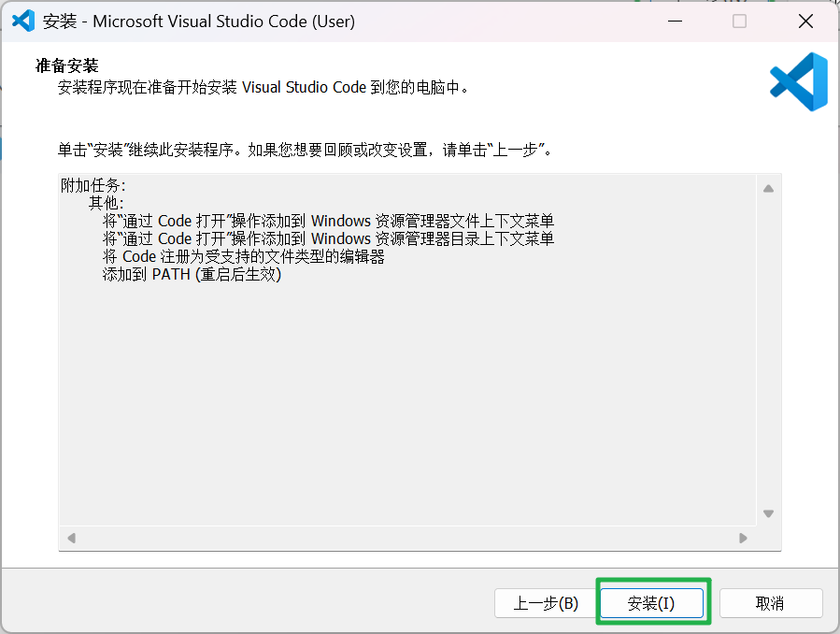Click the large VS Code logo
Image resolution: width=840 pixels, height=634 pixels.
(799, 81)
